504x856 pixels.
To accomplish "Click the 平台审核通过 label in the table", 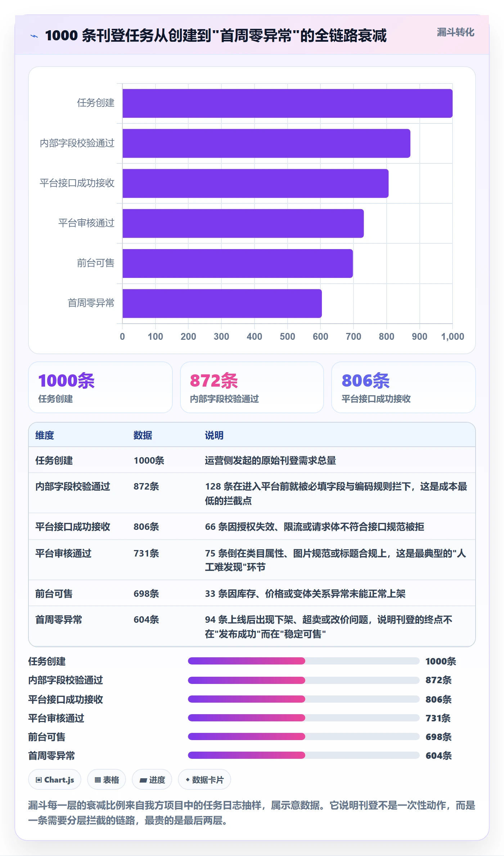I will (63, 553).
